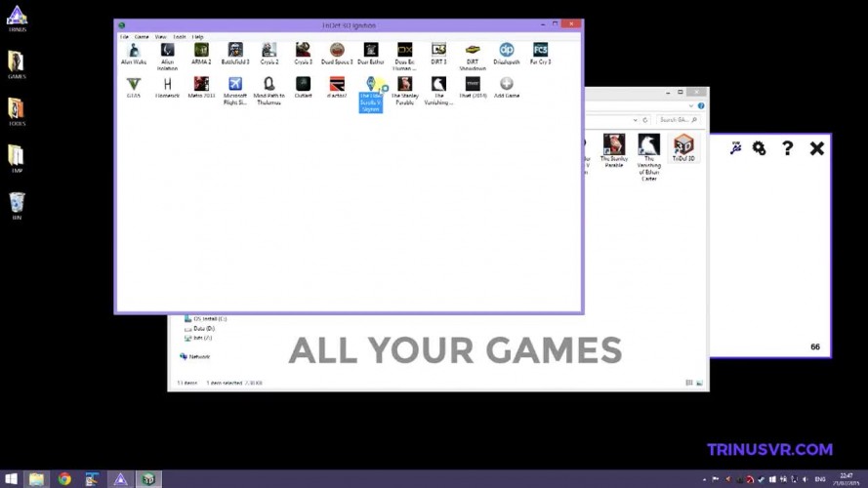Select the Battlefield 3 game icon

click(235, 54)
